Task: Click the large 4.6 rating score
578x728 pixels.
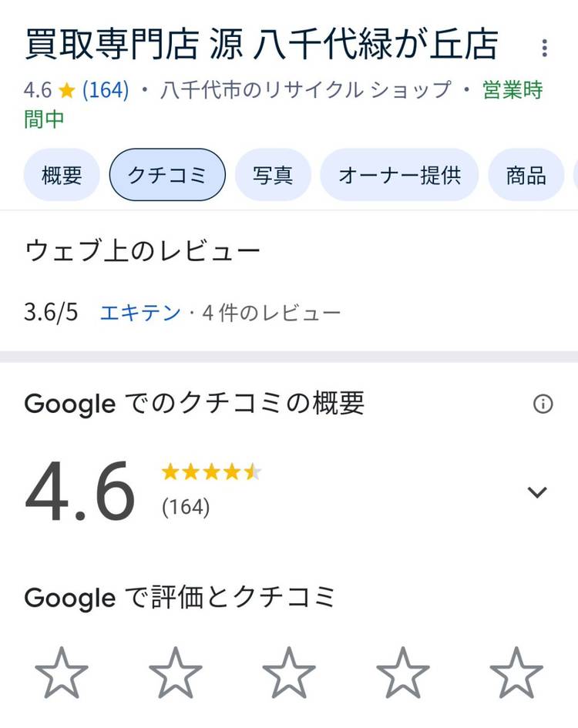Action: (x=80, y=492)
